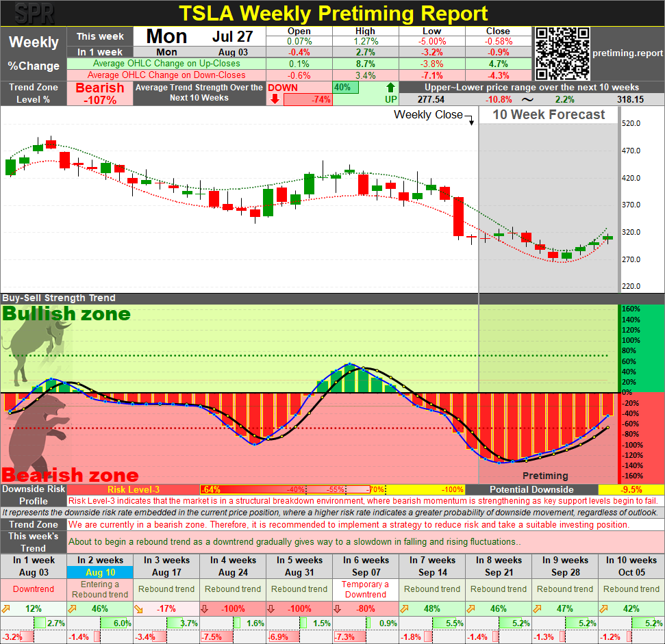Click the up-right arrow beside 48%
Screen dimensions: 665x644
[x=405, y=609]
